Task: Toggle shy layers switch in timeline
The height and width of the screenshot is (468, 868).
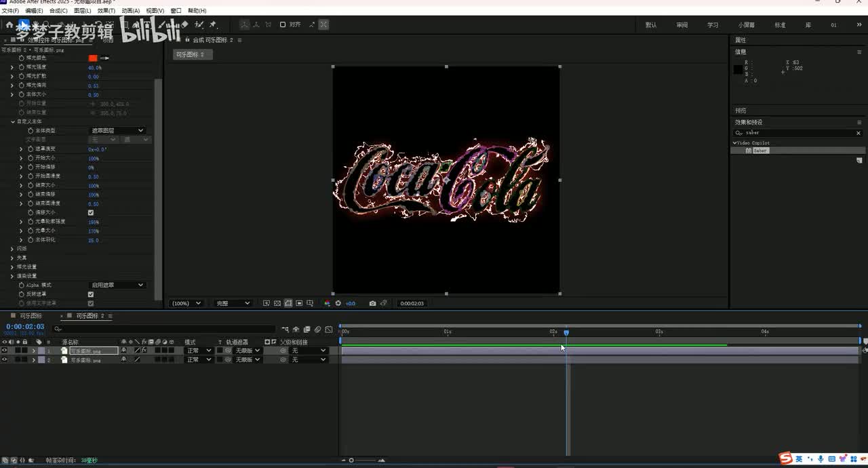Action: click(x=296, y=330)
